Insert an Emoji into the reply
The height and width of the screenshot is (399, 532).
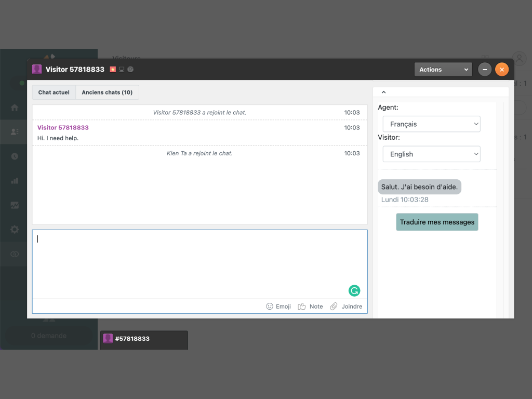tap(270, 307)
